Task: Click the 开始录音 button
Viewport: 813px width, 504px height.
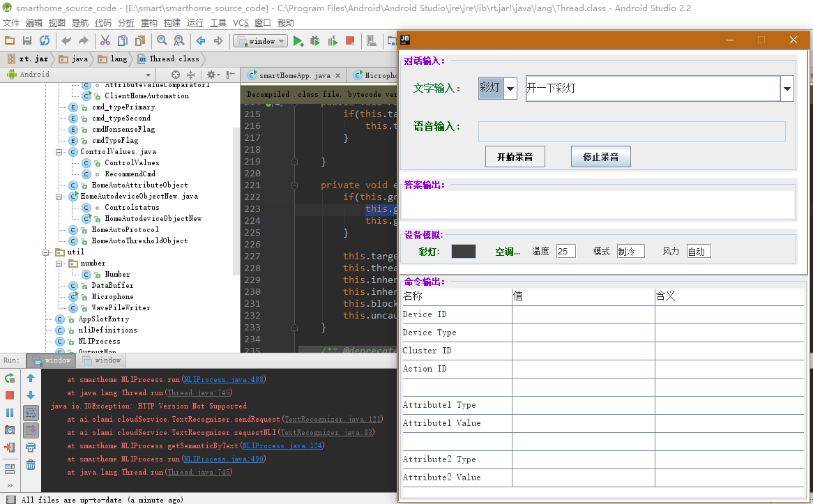Action: click(x=515, y=157)
